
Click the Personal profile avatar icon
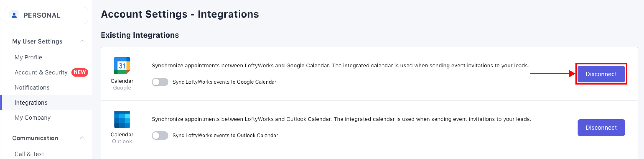(x=14, y=15)
